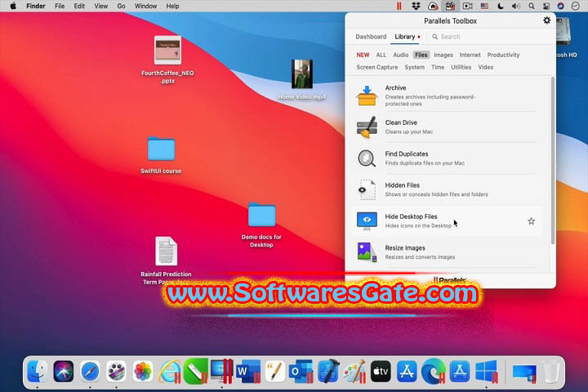Open the Archive tool icon
The image size is (588, 392).
[x=367, y=96]
